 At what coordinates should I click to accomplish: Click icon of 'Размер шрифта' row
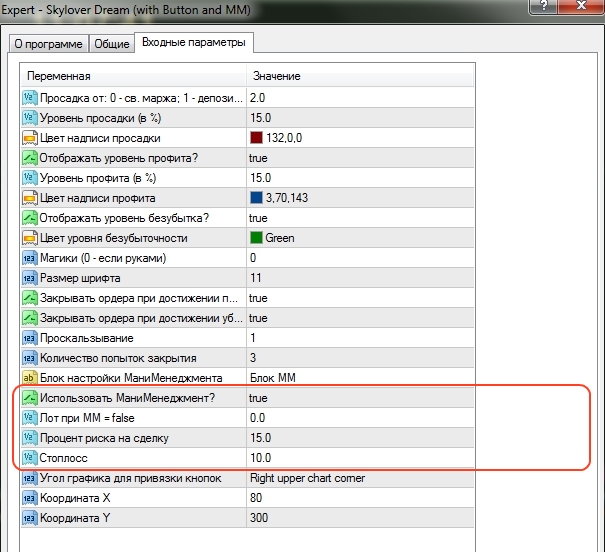click(30, 278)
